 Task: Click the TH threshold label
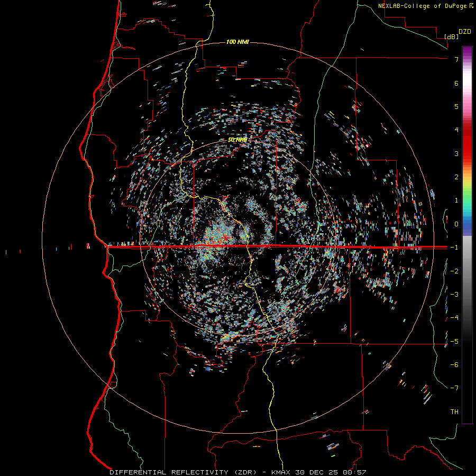tap(454, 412)
